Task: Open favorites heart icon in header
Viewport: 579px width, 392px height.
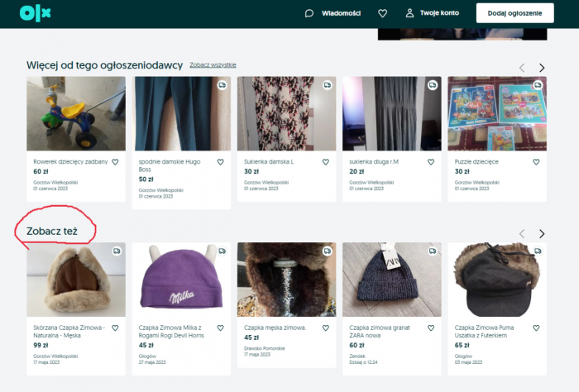Action: coord(382,13)
